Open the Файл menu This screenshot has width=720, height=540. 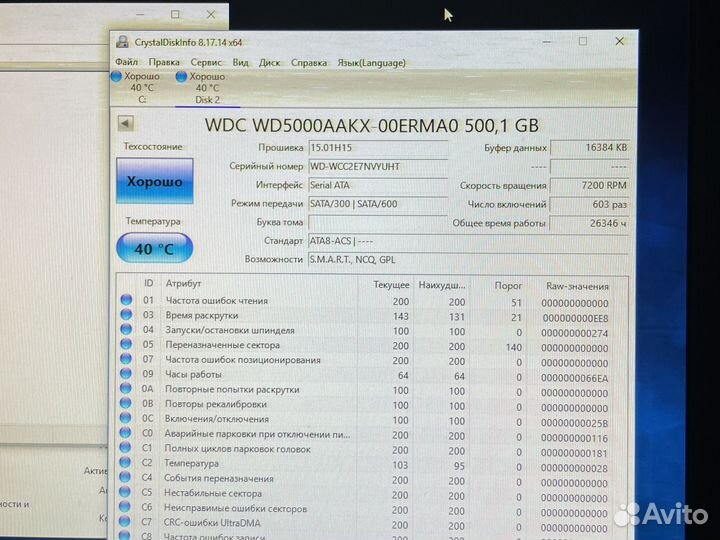coord(126,62)
